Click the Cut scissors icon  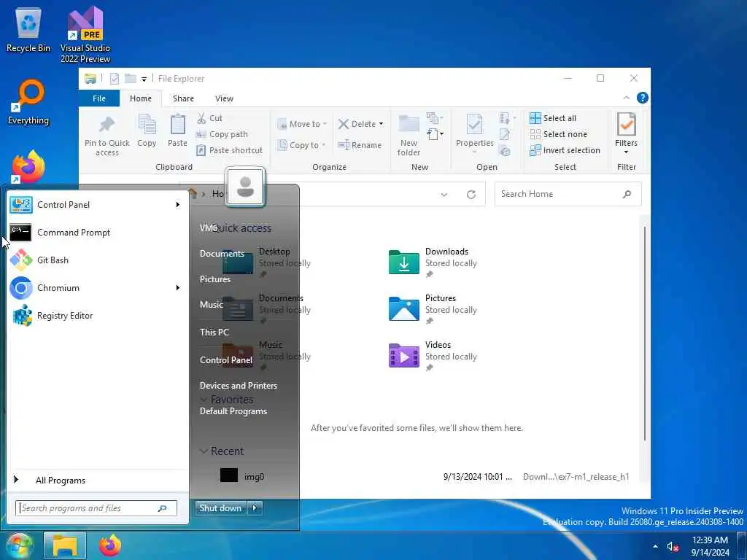click(x=201, y=118)
